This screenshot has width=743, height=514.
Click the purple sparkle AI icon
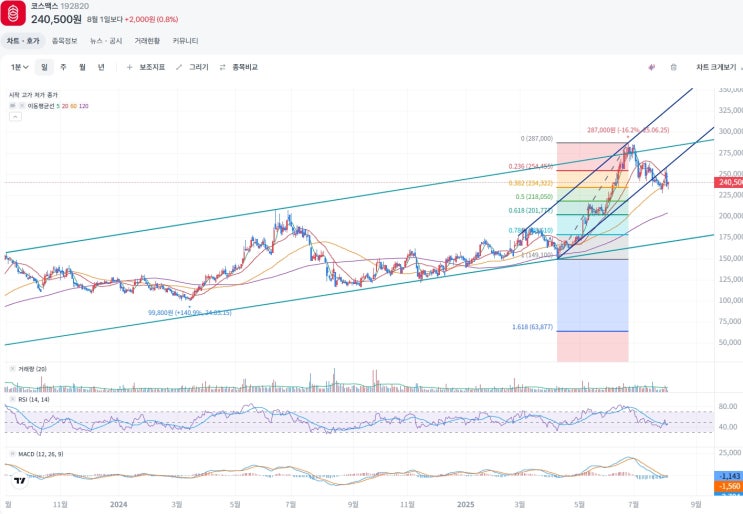(x=652, y=67)
